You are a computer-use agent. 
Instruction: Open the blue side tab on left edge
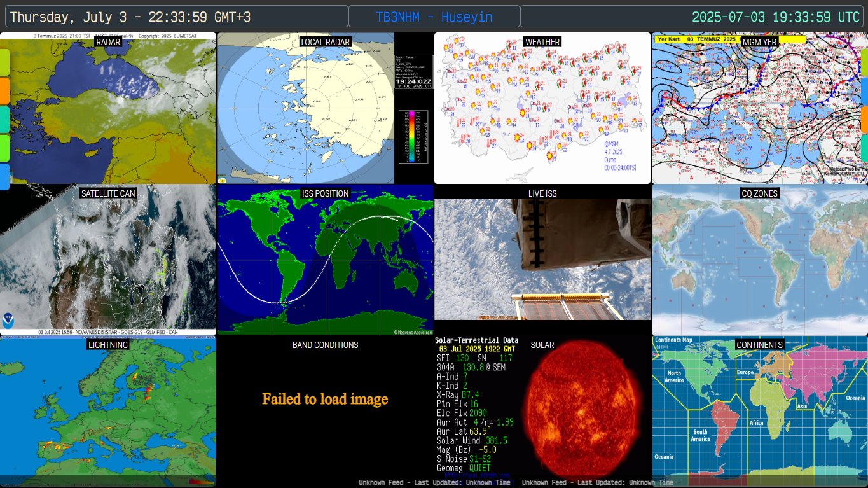tap(4, 177)
